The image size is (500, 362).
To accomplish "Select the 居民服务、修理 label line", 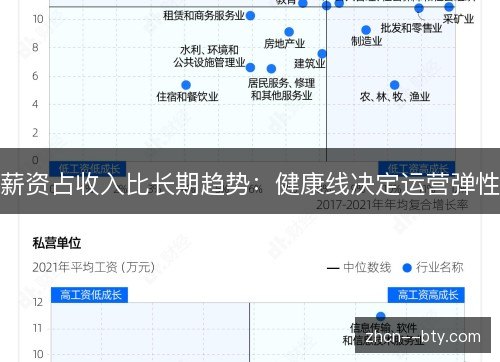I will (281, 83).
